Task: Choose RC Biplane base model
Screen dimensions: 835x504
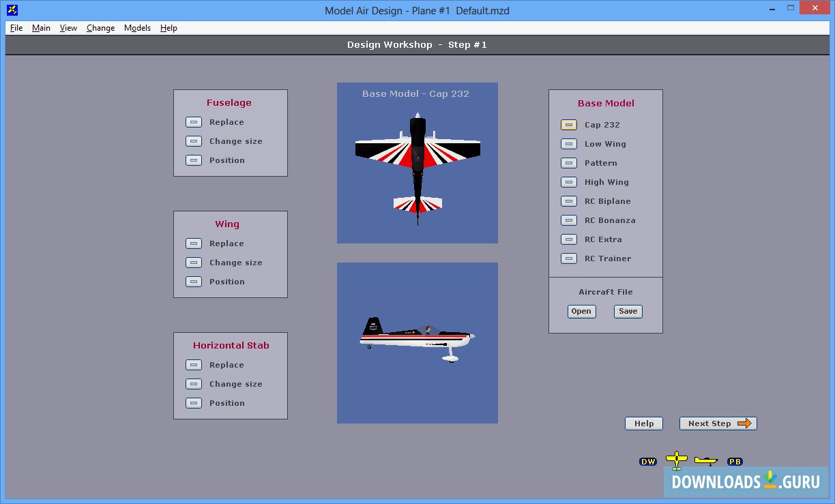Action: [x=569, y=201]
